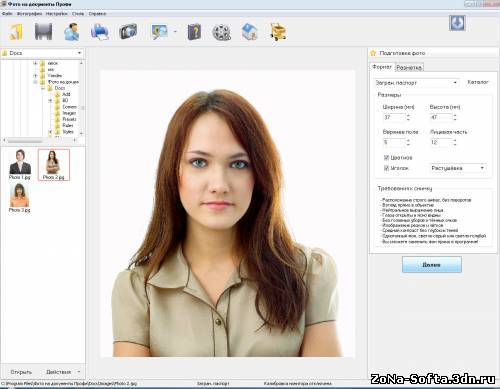Open the Файл menu
The height and width of the screenshot is (389, 500).
[7, 14]
